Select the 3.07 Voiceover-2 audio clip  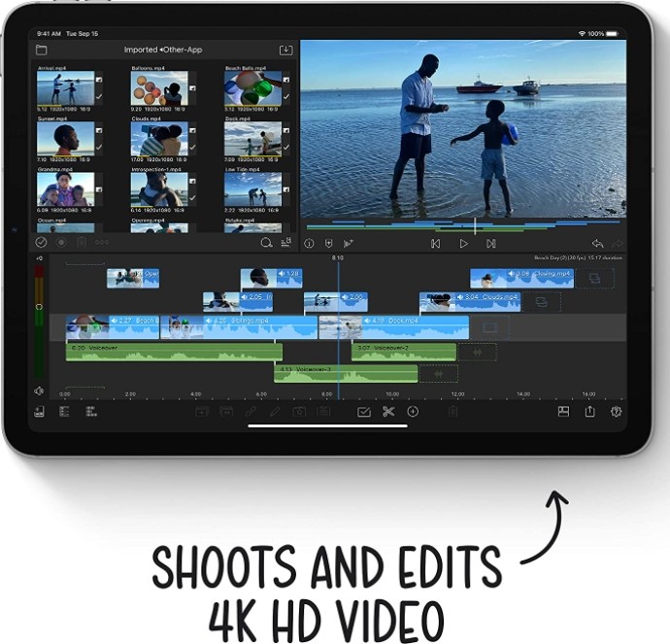coord(404,353)
